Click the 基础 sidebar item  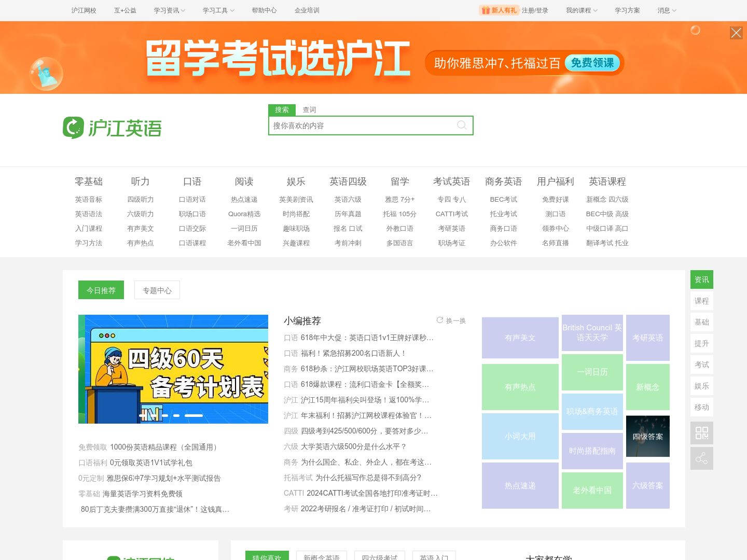[x=702, y=322]
